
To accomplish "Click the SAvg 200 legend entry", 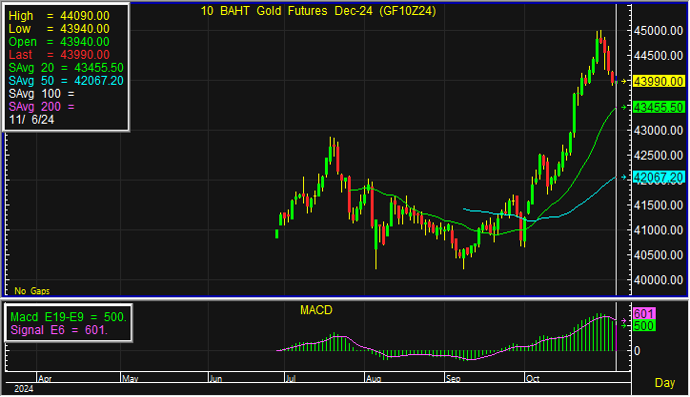I will 42,107.
